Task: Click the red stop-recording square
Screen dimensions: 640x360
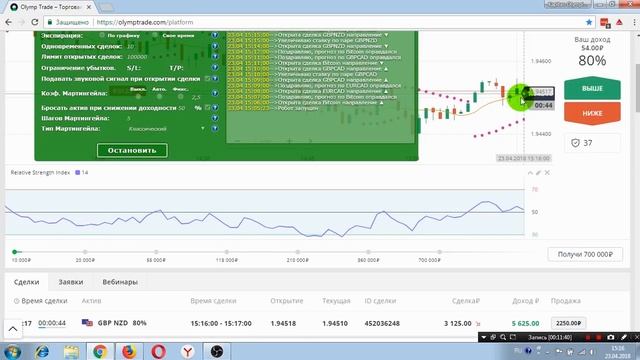Action: pyautogui.click(x=598, y=337)
